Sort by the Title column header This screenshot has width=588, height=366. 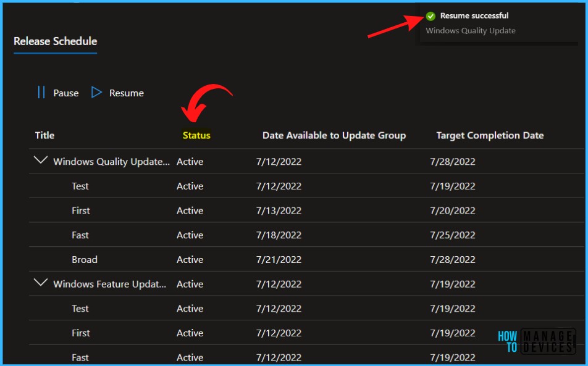(44, 135)
